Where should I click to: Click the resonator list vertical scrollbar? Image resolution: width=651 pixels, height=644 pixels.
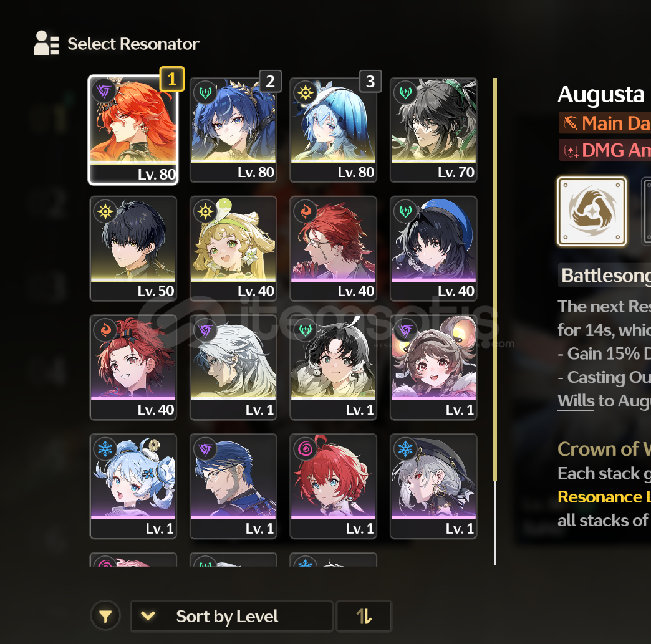494,322
